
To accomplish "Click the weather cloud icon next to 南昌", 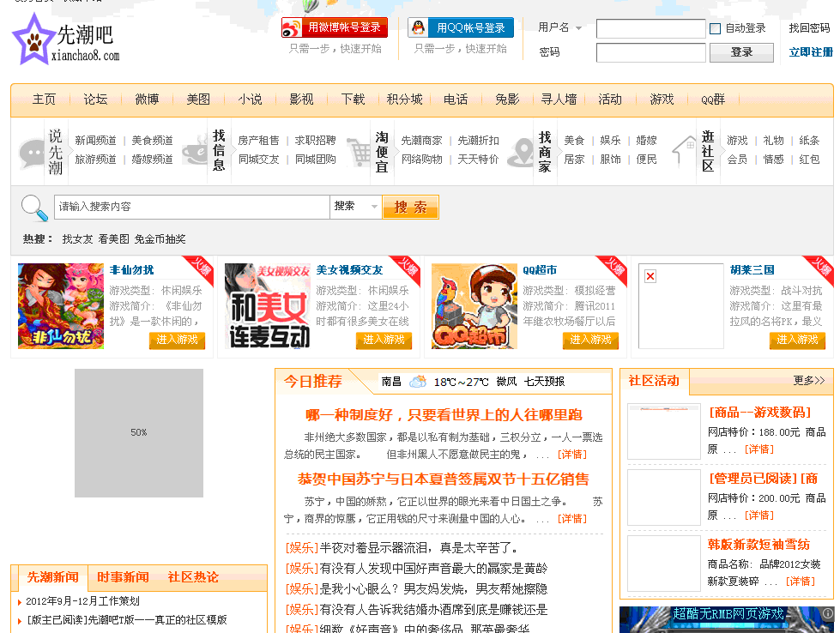I will 417,382.
